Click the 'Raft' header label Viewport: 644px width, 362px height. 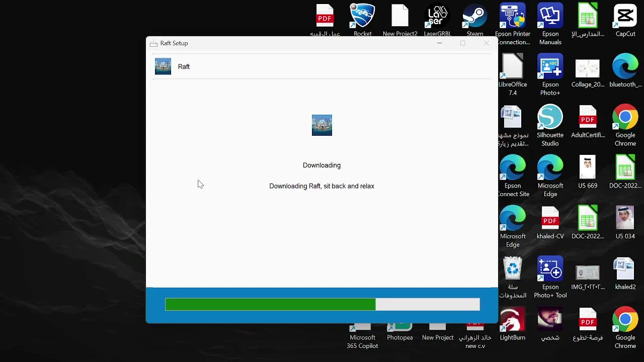pos(184,66)
